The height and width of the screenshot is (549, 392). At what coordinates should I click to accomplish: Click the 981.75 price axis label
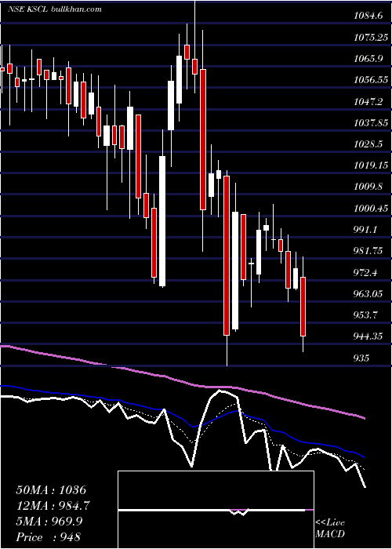[368, 252]
